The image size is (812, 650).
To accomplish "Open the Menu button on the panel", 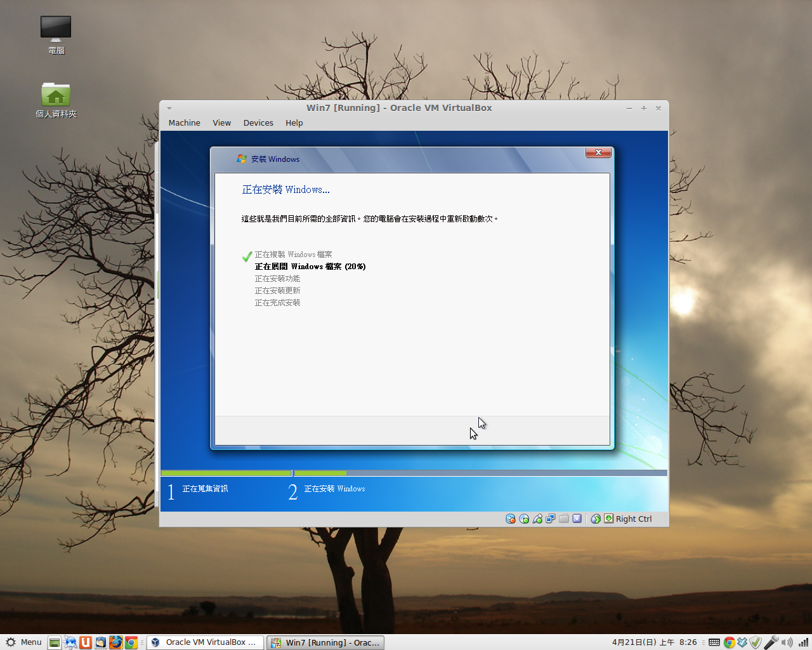I will coord(23,642).
